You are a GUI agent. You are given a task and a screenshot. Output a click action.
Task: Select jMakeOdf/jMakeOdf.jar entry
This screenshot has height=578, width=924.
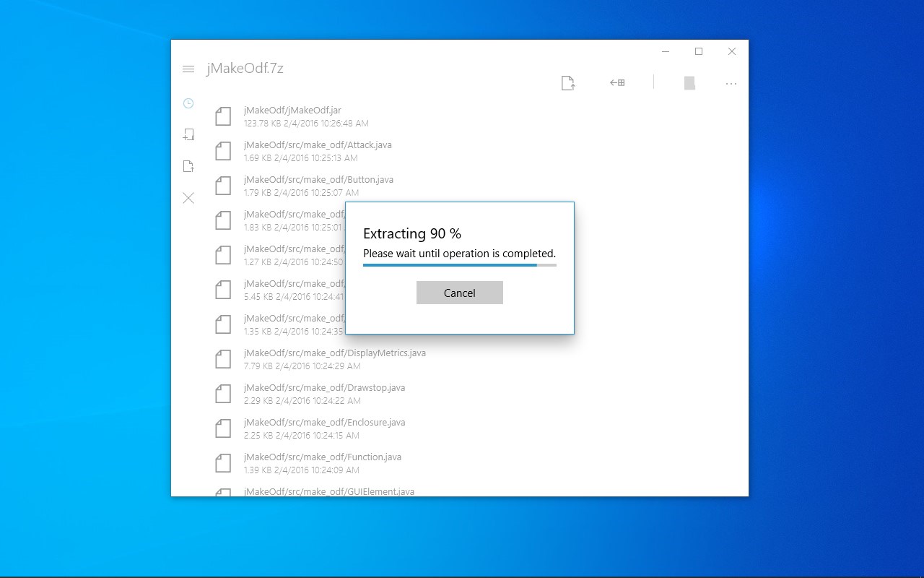pyautogui.click(x=476, y=116)
